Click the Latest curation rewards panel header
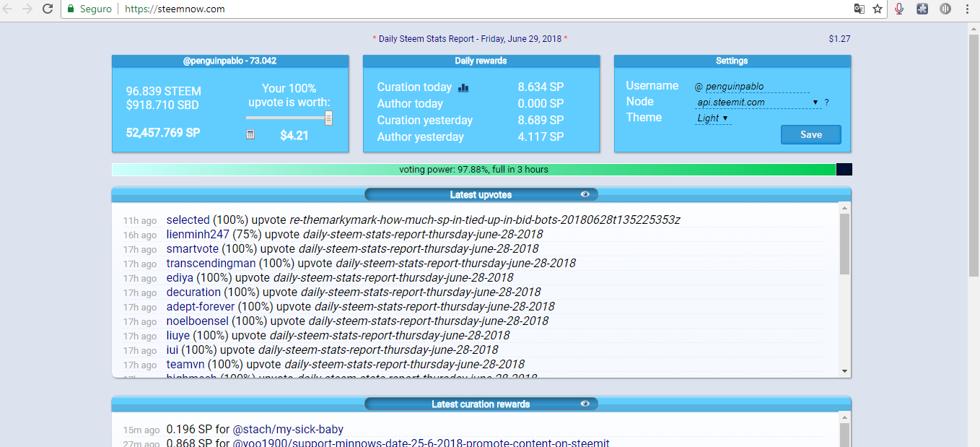The width and height of the screenshot is (980, 447). [481, 404]
